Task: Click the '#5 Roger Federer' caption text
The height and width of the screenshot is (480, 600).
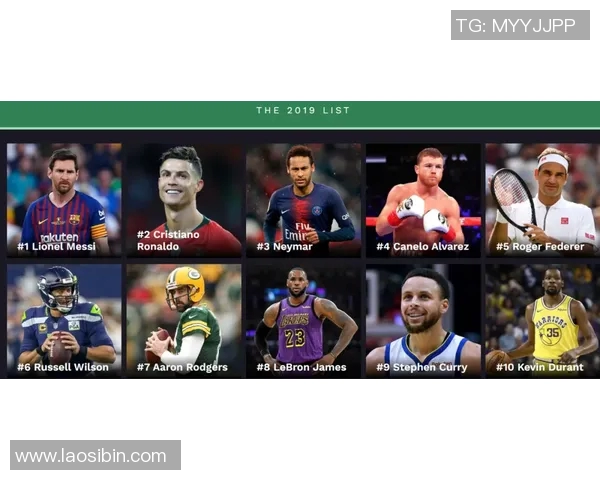Action: click(x=540, y=247)
